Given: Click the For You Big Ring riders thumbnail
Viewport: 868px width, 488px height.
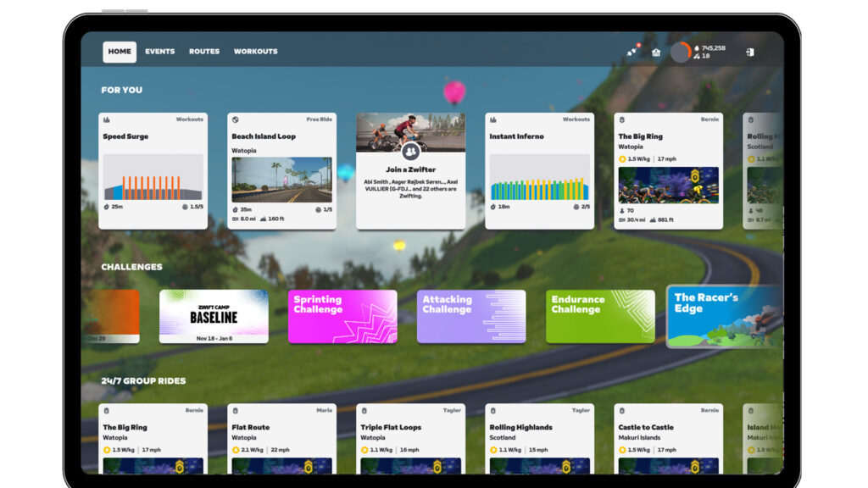Looking at the screenshot, I should 669,186.
